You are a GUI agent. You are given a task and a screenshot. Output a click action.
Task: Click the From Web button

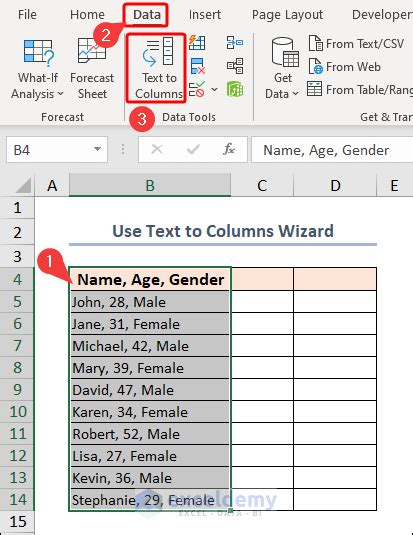click(x=344, y=67)
